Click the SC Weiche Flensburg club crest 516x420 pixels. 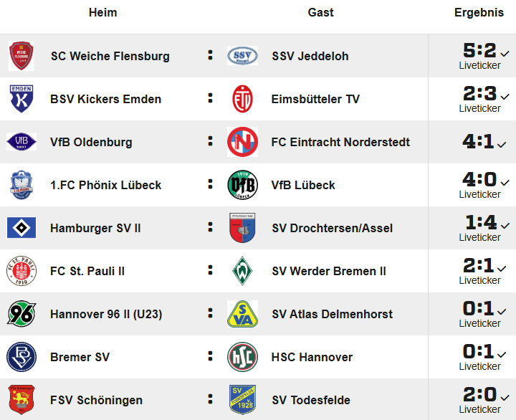21,56
